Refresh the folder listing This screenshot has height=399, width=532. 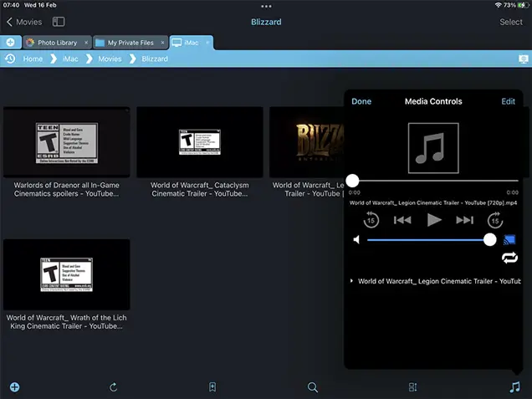pyautogui.click(x=113, y=386)
